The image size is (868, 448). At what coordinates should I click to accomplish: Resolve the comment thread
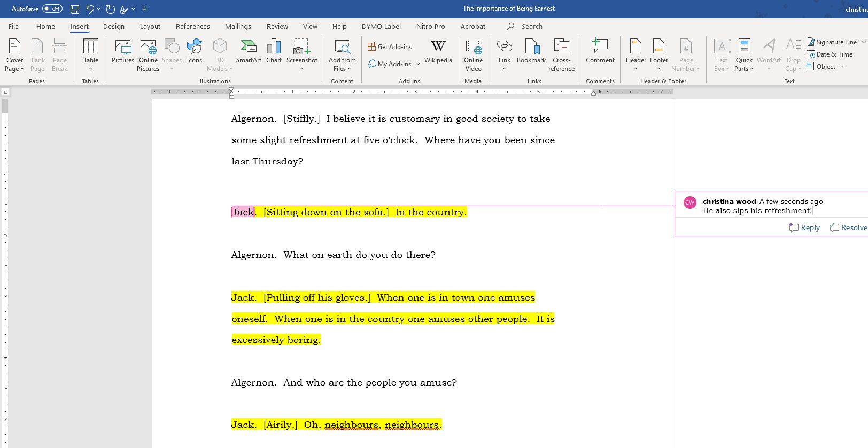coord(848,227)
